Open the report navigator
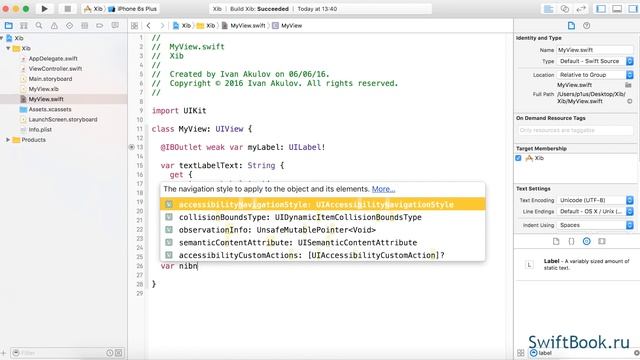 tap(115, 26)
